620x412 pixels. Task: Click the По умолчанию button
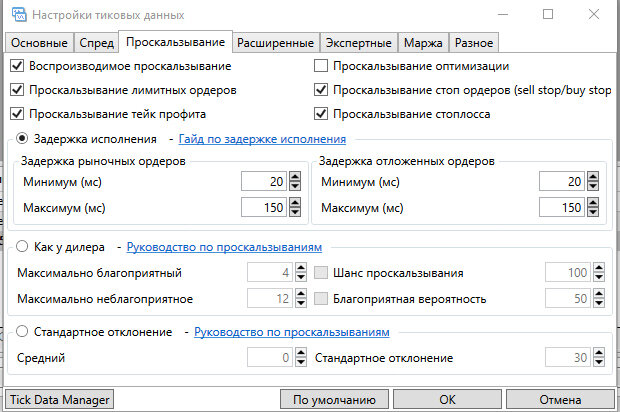(334, 399)
